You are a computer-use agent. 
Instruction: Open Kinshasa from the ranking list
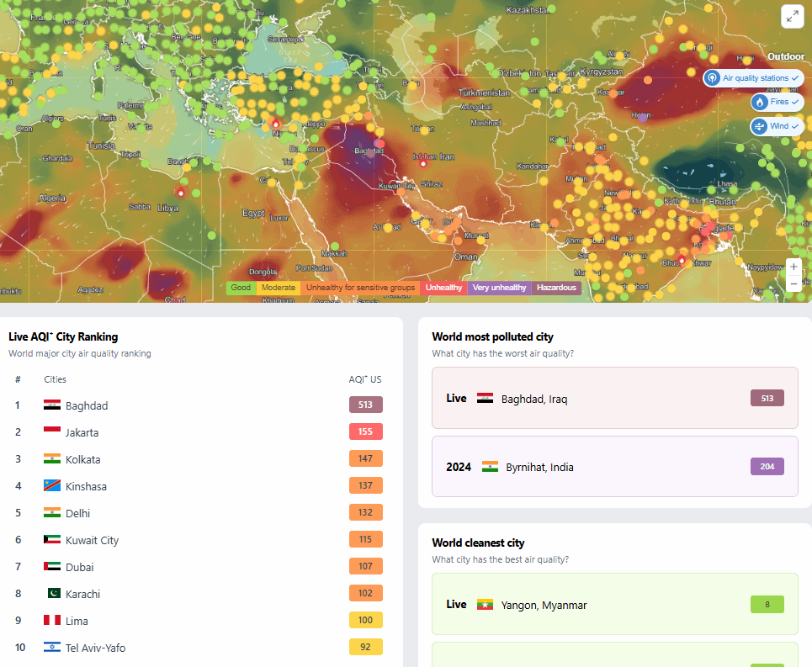click(86, 486)
